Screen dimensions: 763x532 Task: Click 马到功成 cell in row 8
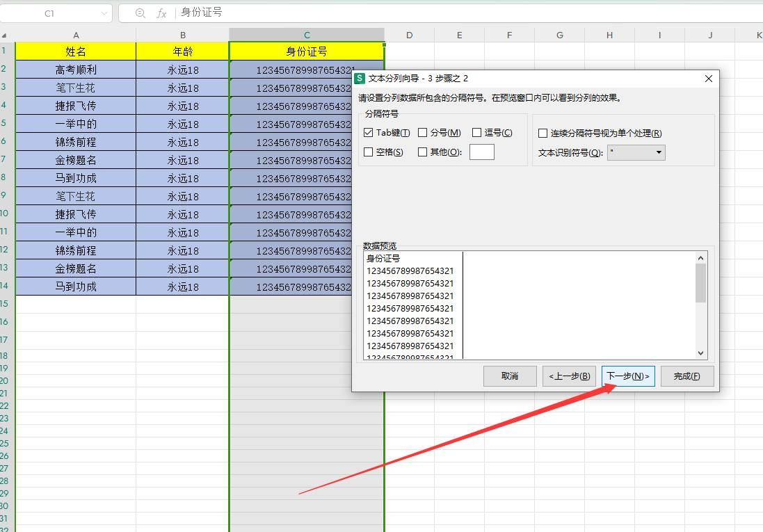pos(76,179)
